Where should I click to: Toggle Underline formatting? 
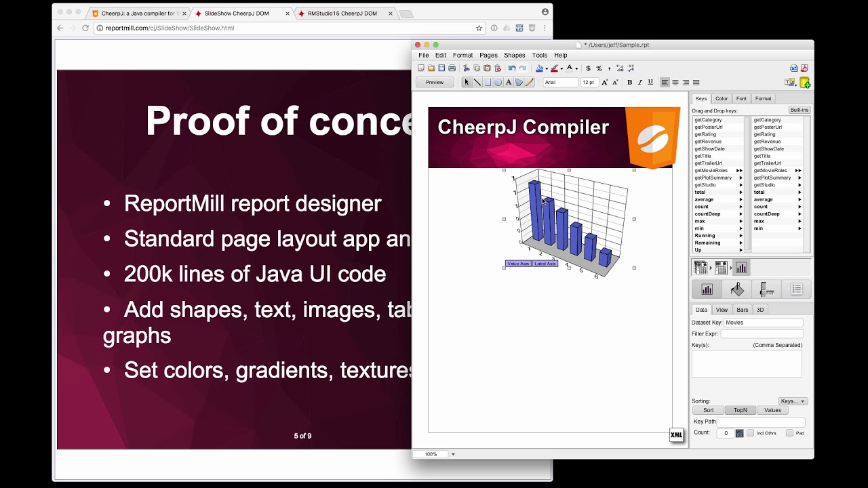(650, 82)
